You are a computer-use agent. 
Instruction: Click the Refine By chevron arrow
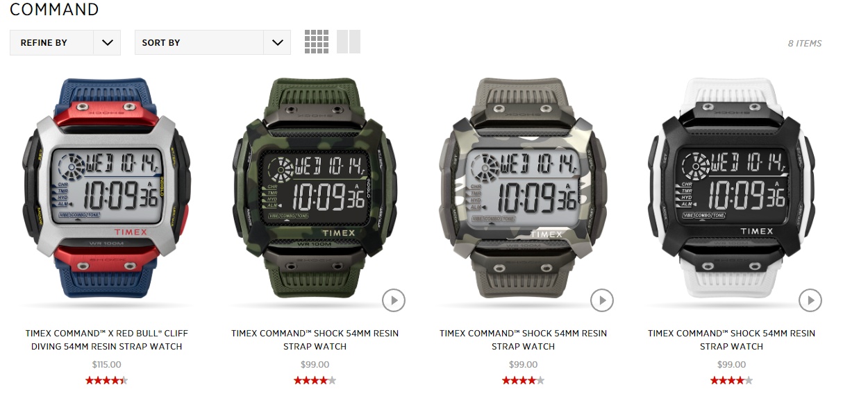[107, 42]
